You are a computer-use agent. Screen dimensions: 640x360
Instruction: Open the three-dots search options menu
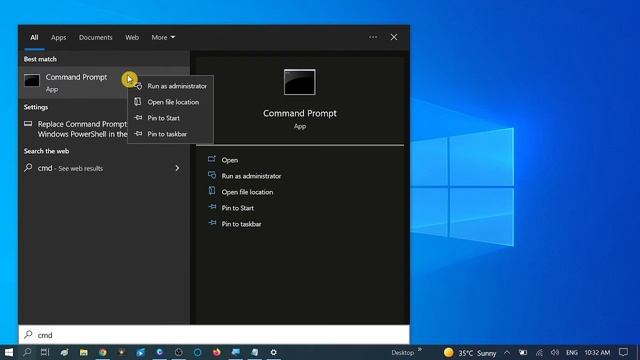click(x=373, y=37)
